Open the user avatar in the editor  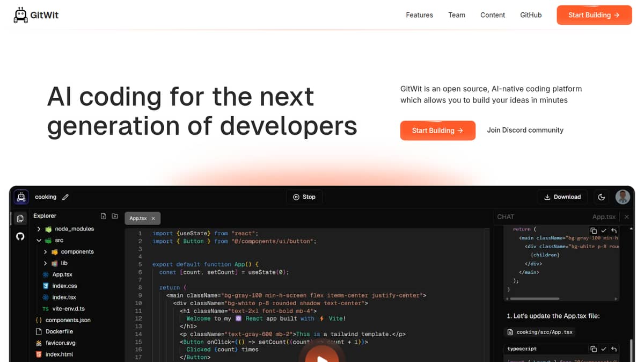pyautogui.click(x=623, y=197)
